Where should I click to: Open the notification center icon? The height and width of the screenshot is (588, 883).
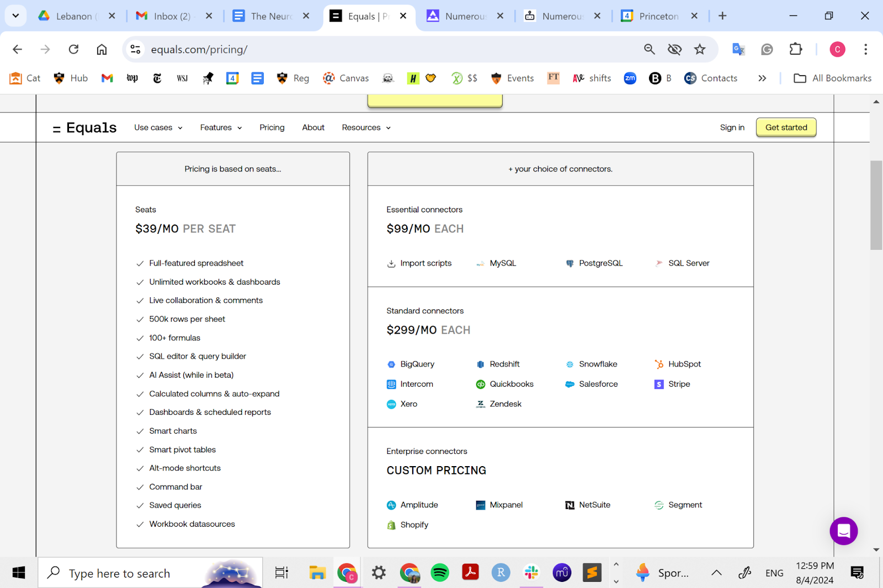pos(857,573)
